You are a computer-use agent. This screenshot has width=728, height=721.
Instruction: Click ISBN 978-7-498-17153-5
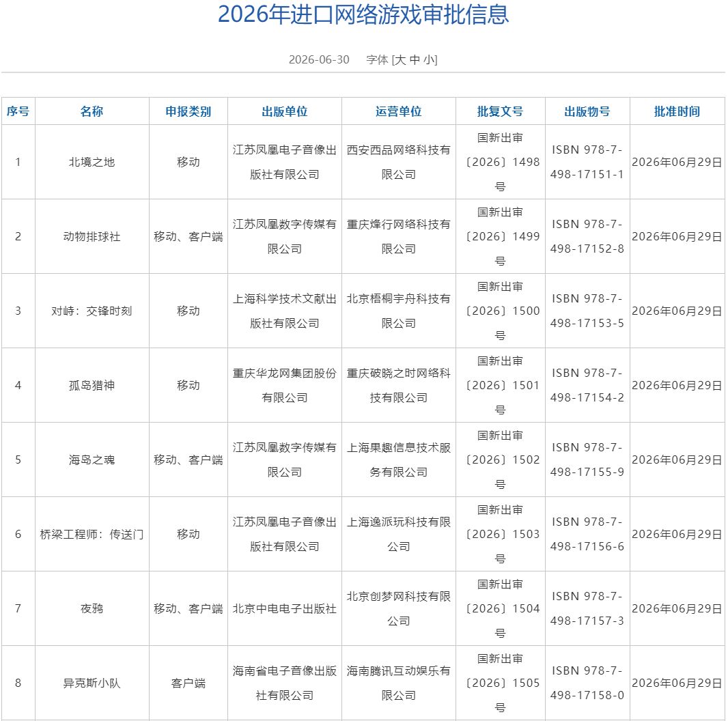click(587, 311)
